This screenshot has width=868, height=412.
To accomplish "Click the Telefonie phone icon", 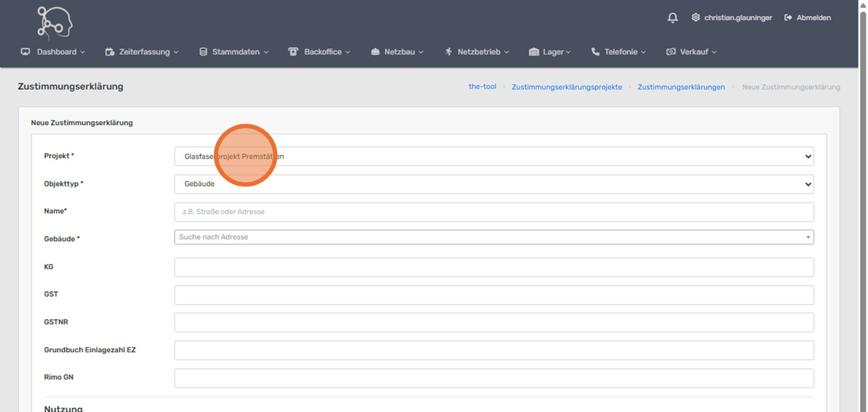I will click(595, 52).
